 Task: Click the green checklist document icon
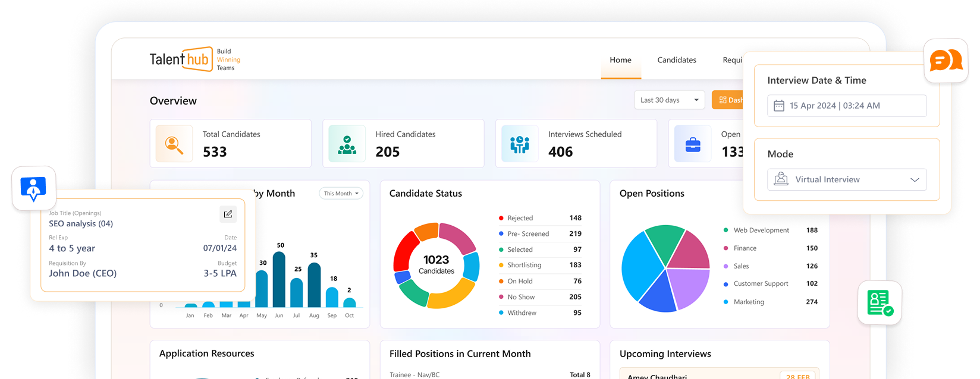pos(880,303)
